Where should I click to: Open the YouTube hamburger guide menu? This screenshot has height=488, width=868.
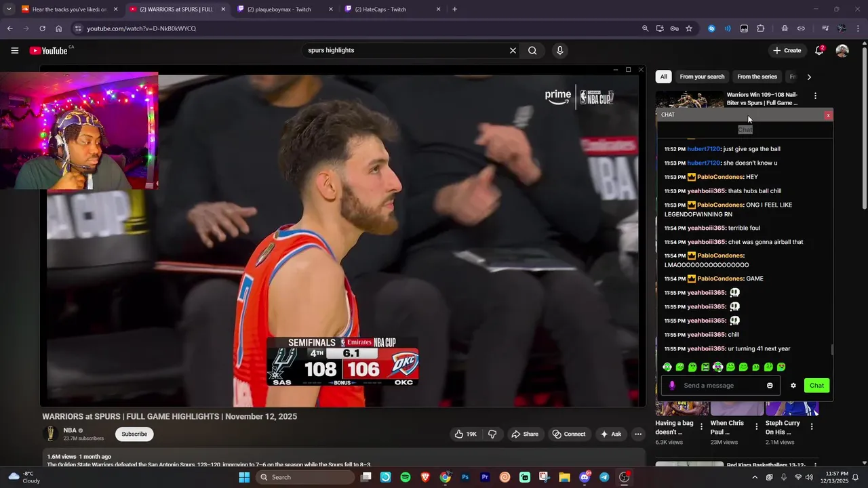[14, 50]
